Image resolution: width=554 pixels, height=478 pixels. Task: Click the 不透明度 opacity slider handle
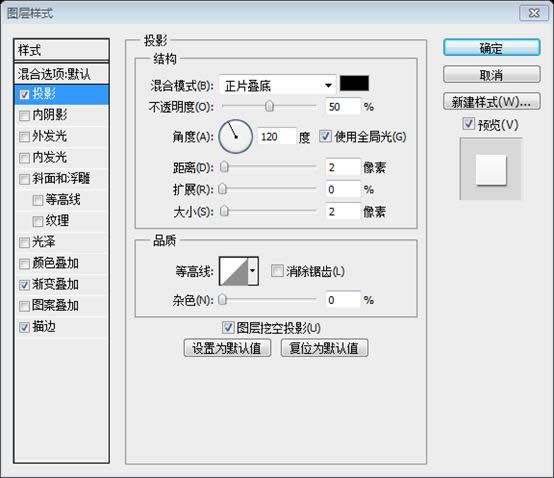[270, 106]
